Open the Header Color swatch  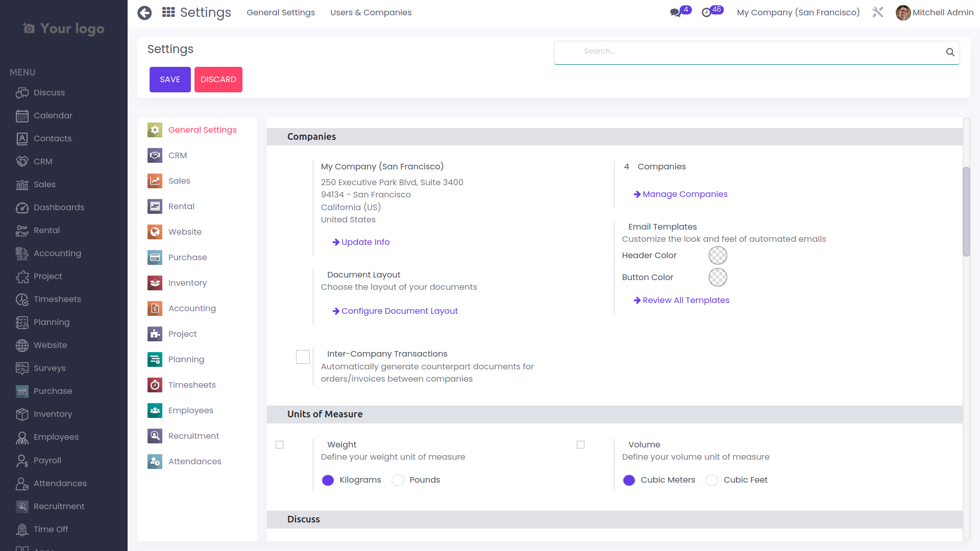[x=717, y=256]
